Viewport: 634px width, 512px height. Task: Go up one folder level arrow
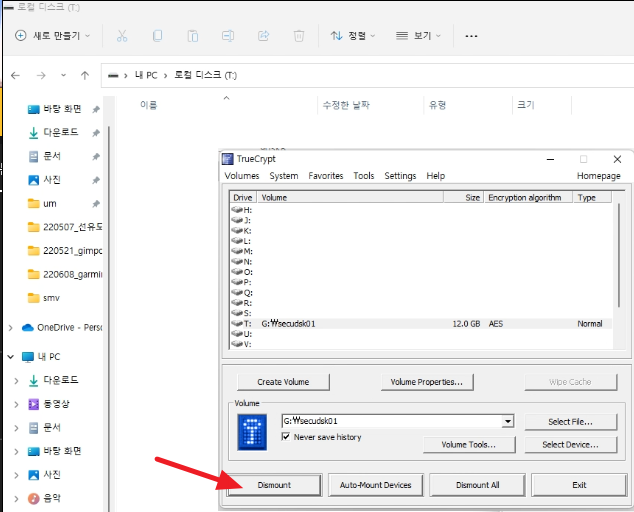click(x=85, y=75)
